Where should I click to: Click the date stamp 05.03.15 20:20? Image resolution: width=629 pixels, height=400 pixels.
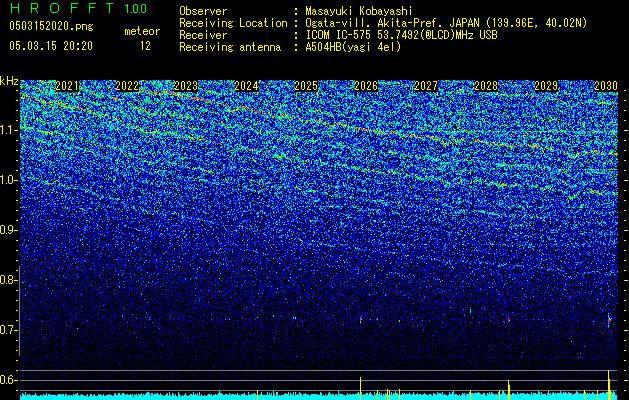[x=51, y=46]
